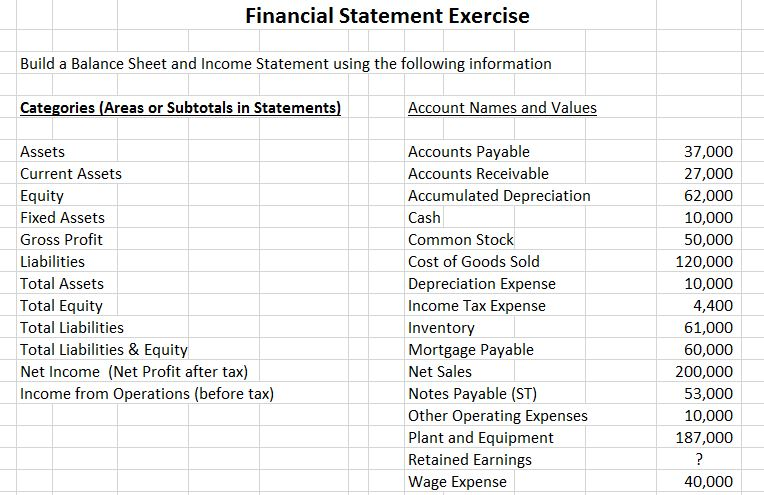Select the Gross Profit category cell

tap(61, 240)
